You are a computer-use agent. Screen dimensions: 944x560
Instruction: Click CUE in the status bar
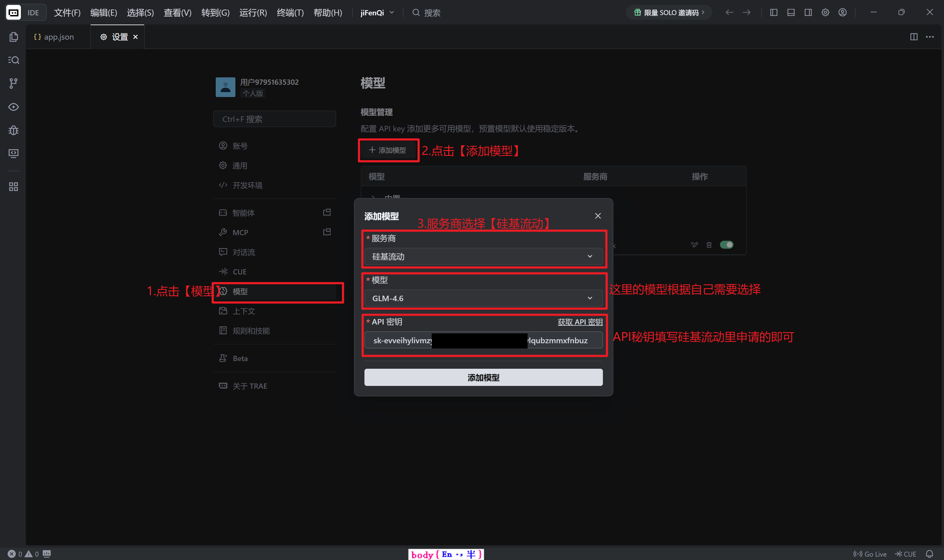(x=906, y=554)
